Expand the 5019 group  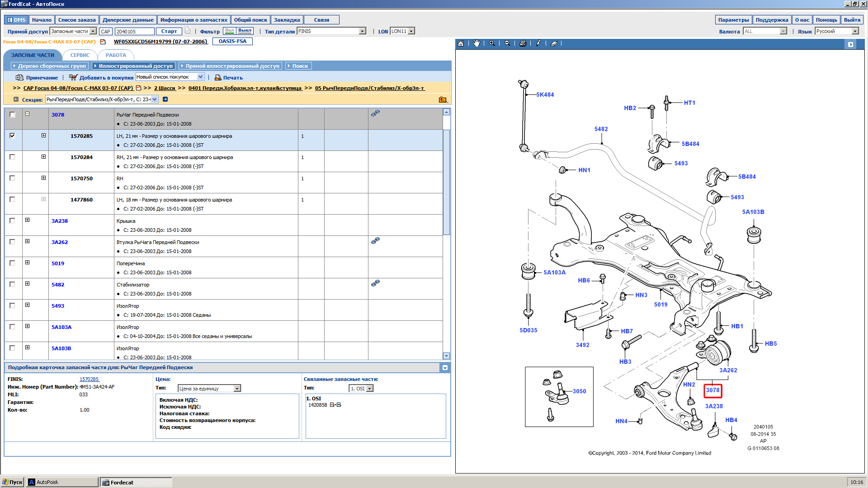tap(28, 263)
